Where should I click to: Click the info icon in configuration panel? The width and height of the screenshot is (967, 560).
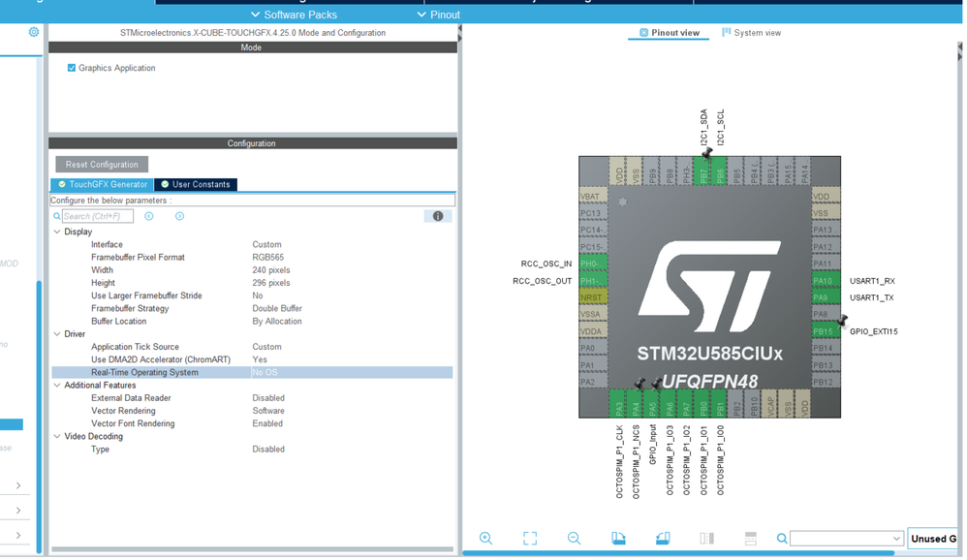tap(438, 216)
